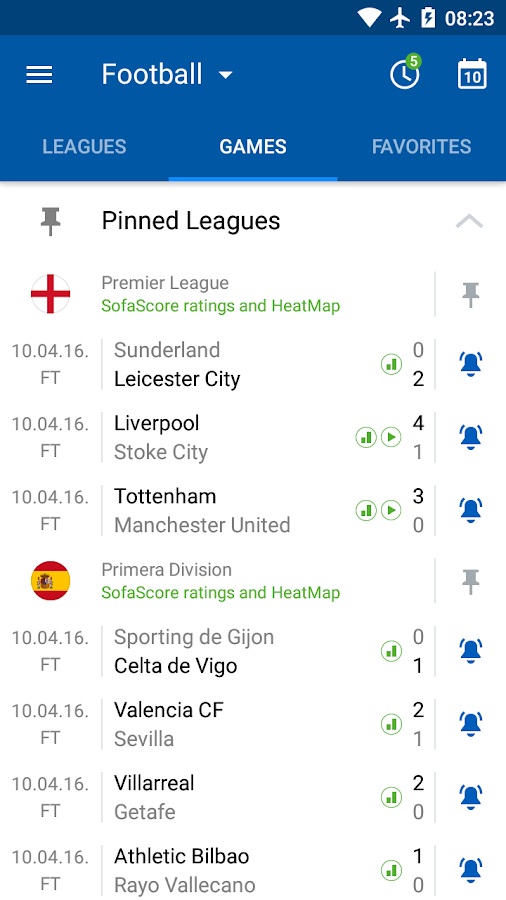
Task: Toggle notification bell for Villarreal vs Getafe
Action: pos(470,797)
